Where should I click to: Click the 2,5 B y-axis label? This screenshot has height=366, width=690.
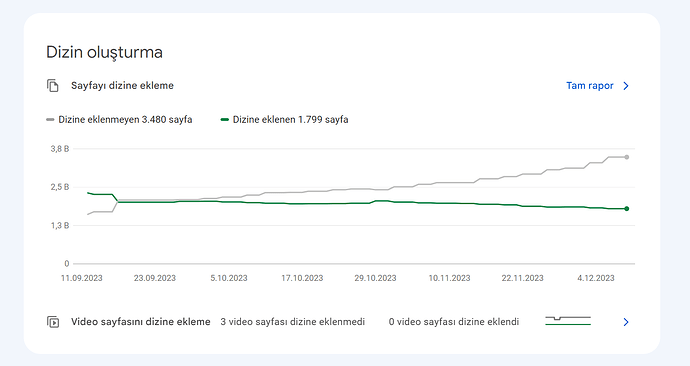coord(60,187)
